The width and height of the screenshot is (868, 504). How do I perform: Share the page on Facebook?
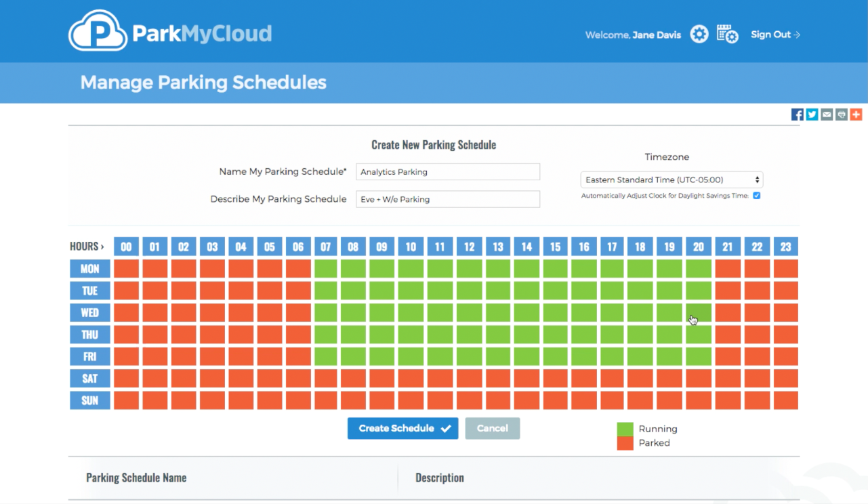pyautogui.click(x=797, y=114)
